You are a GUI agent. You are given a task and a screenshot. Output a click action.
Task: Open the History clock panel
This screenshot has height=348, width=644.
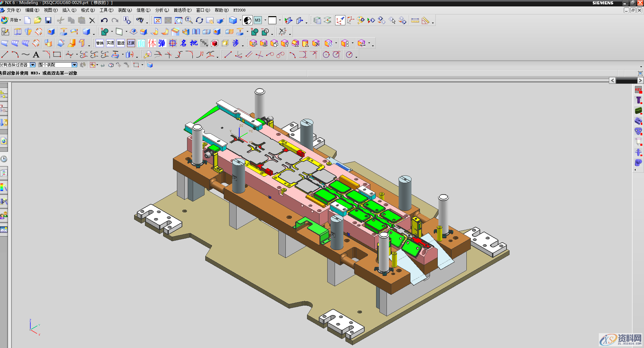click(4, 159)
